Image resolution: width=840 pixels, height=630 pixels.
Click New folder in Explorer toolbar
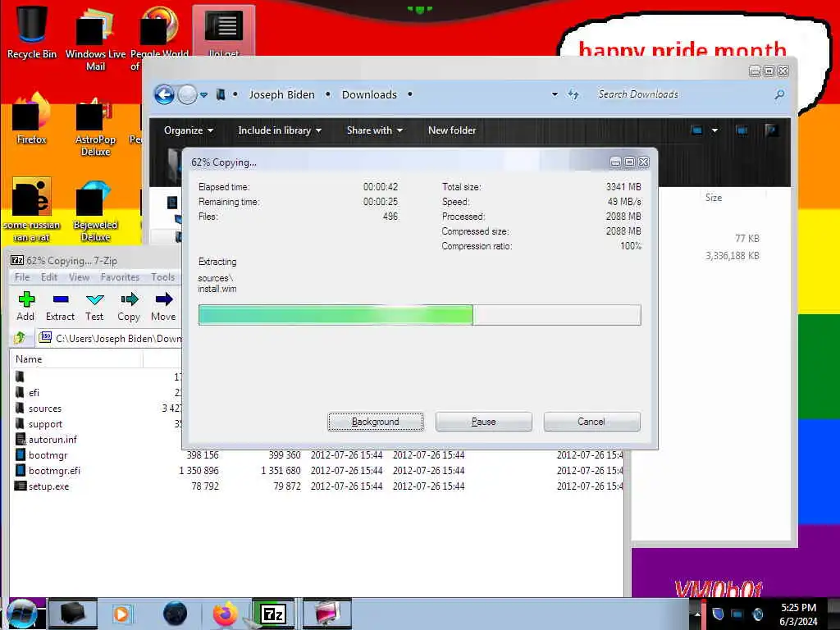pos(452,130)
